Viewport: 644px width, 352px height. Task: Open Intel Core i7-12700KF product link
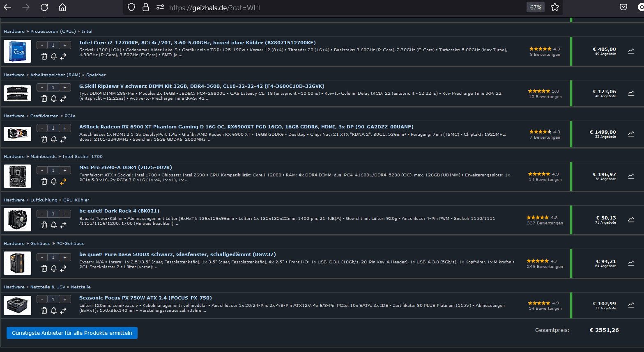pyautogui.click(x=198, y=43)
